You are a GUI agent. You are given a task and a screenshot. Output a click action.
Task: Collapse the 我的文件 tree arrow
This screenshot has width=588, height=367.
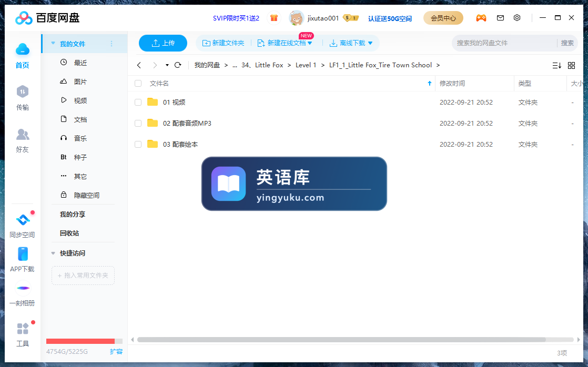point(53,44)
